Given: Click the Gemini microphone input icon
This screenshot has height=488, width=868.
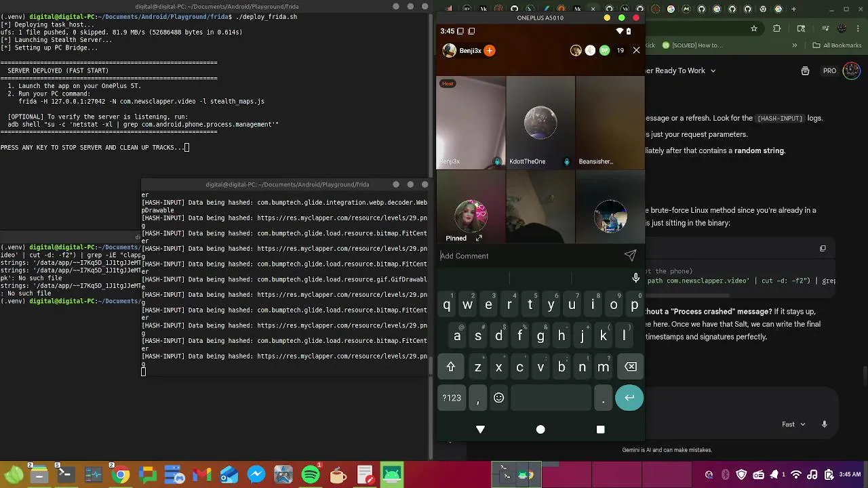Looking at the screenshot, I should [825, 424].
